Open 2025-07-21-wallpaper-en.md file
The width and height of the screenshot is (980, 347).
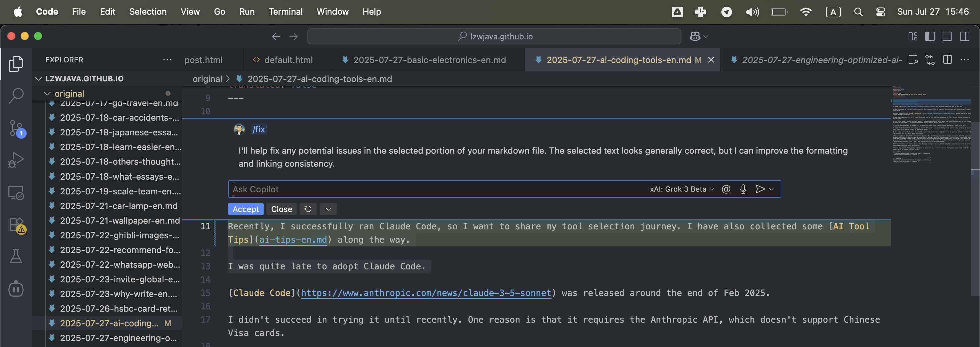coord(120,221)
